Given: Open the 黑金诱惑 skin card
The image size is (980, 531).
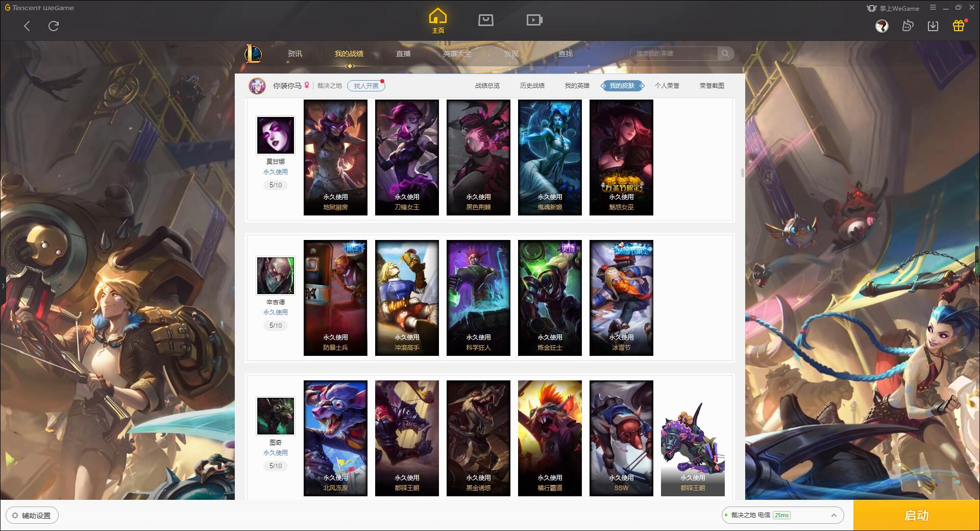Looking at the screenshot, I should point(478,438).
